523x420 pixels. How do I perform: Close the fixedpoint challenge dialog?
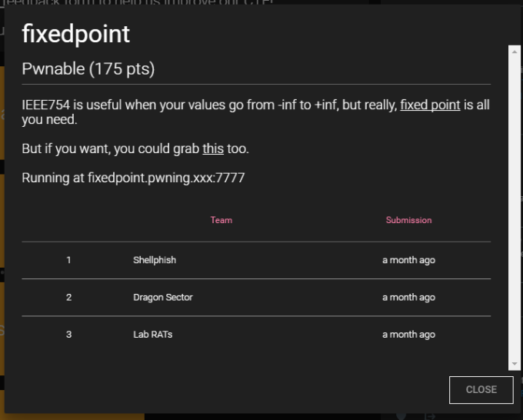click(x=481, y=389)
